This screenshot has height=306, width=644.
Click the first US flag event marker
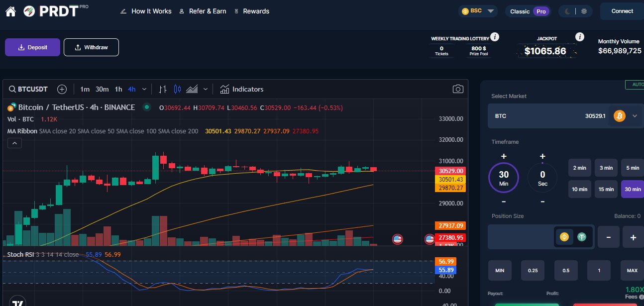click(397, 239)
